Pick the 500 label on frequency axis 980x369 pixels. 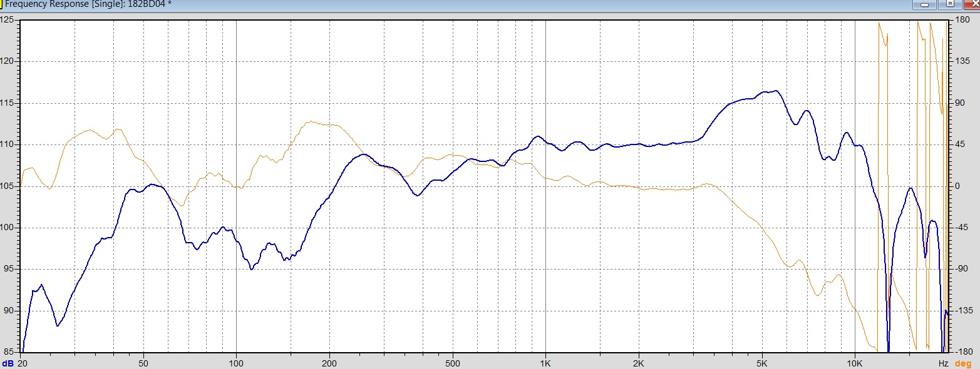pos(453,363)
